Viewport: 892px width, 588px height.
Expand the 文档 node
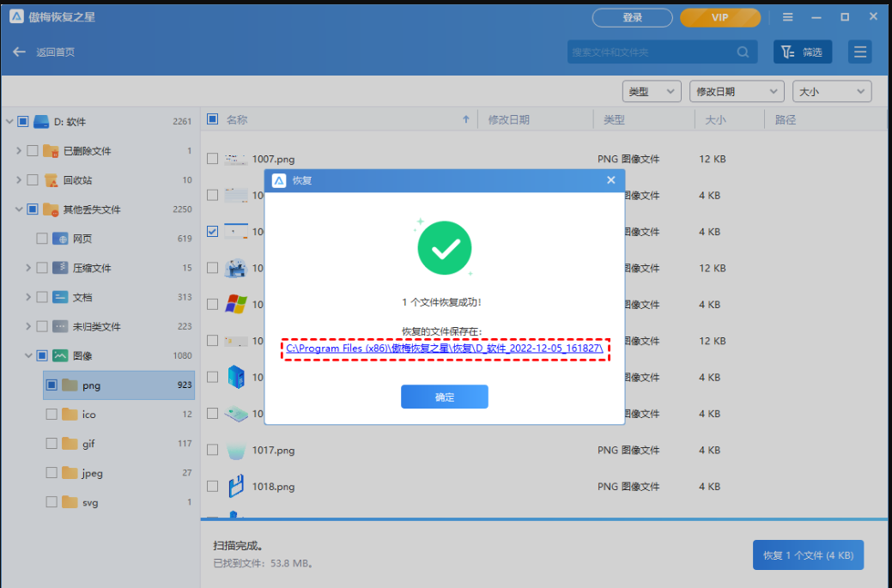[x=27, y=297]
